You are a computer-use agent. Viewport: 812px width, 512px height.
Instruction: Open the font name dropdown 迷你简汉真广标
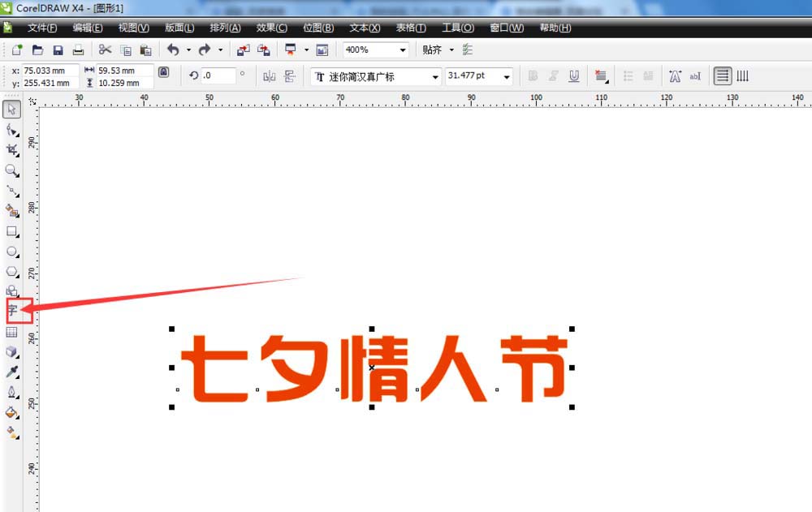coord(435,76)
